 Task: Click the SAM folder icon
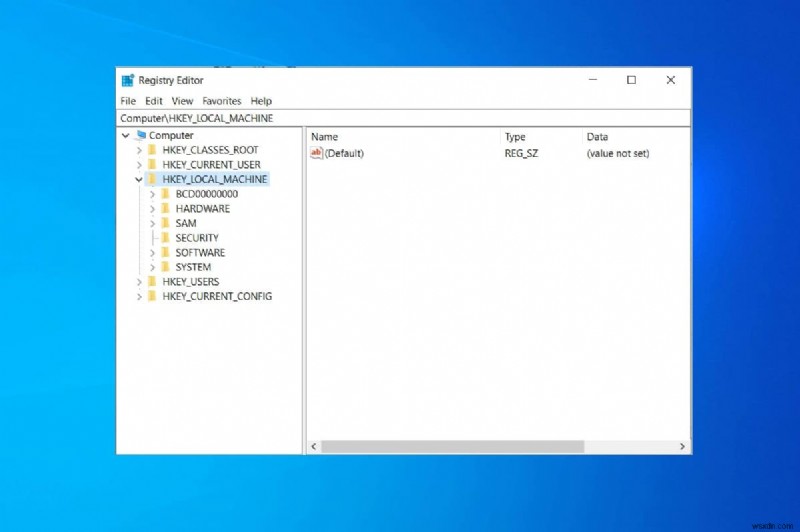pos(165,223)
